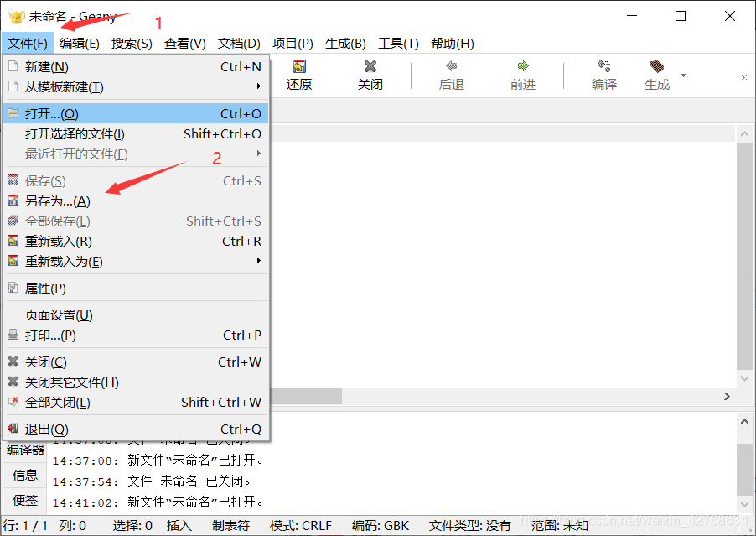Click the 从模板新建 document icon
The image size is (756, 536).
[13, 86]
